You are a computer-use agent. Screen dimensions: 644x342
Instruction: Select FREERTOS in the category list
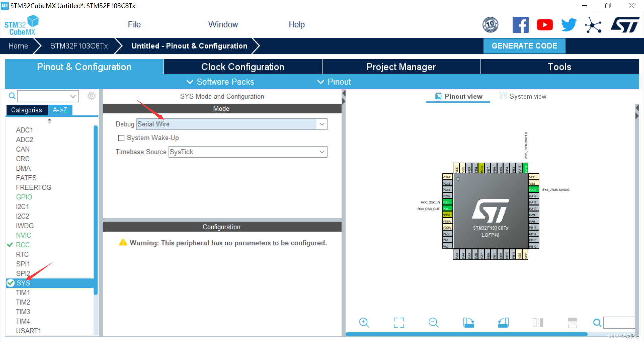click(34, 187)
